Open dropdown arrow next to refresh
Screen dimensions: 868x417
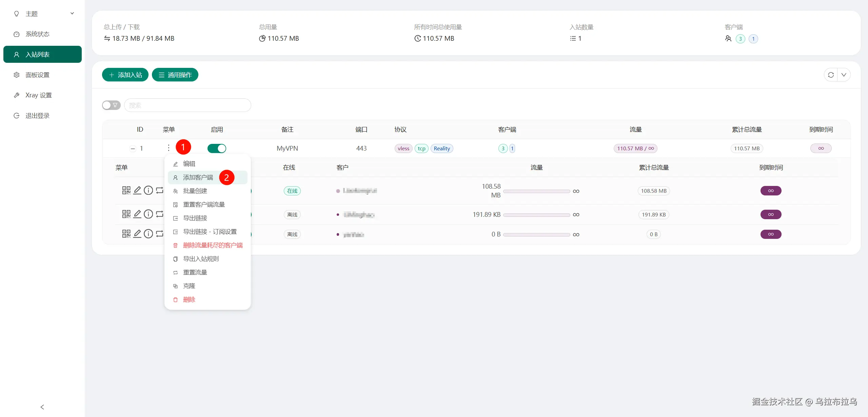tap(844, 75)
